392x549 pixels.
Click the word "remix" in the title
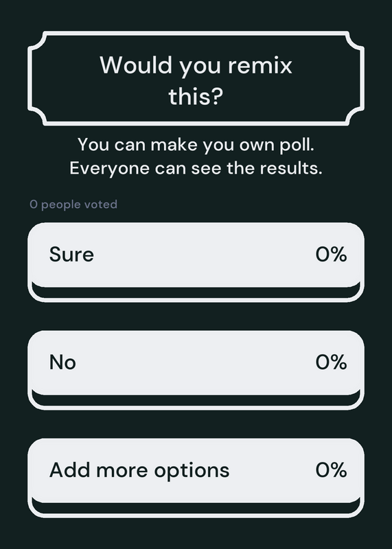[x=260, y=65]
